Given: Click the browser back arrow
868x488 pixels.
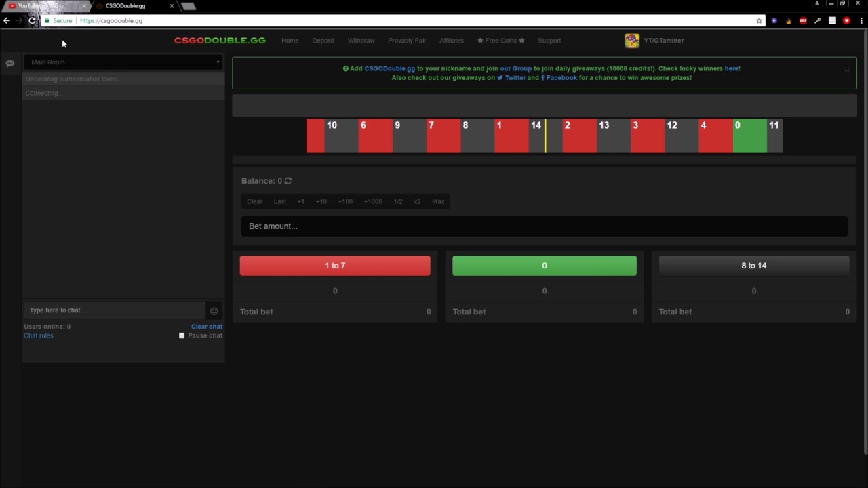Looking at the screenshot, I should (x=7, y=21).
